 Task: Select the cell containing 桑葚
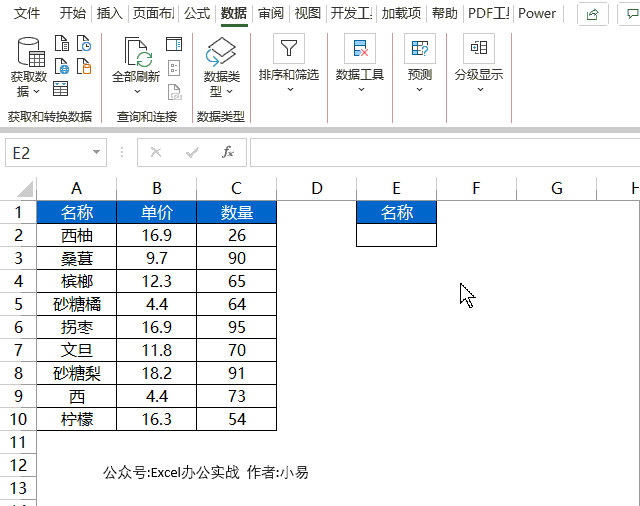[x=76, y=258]
